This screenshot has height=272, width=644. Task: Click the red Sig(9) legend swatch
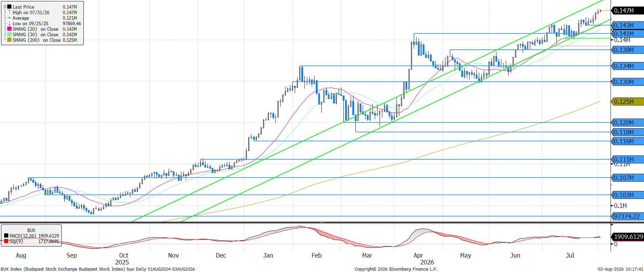pos(6,241)
